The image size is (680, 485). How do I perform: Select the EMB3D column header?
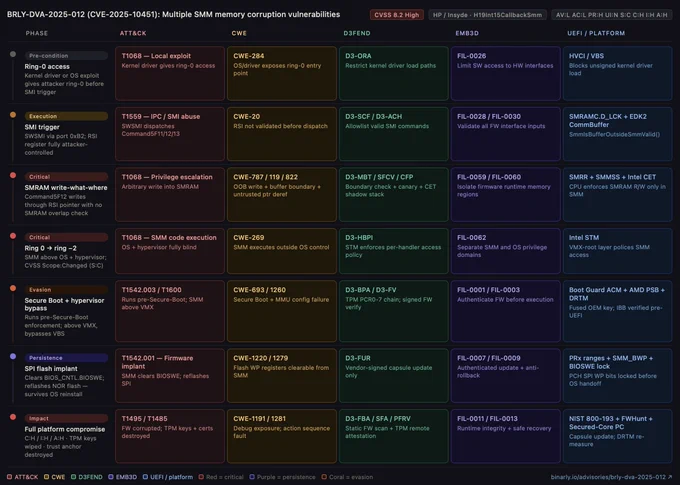(467, 33)
